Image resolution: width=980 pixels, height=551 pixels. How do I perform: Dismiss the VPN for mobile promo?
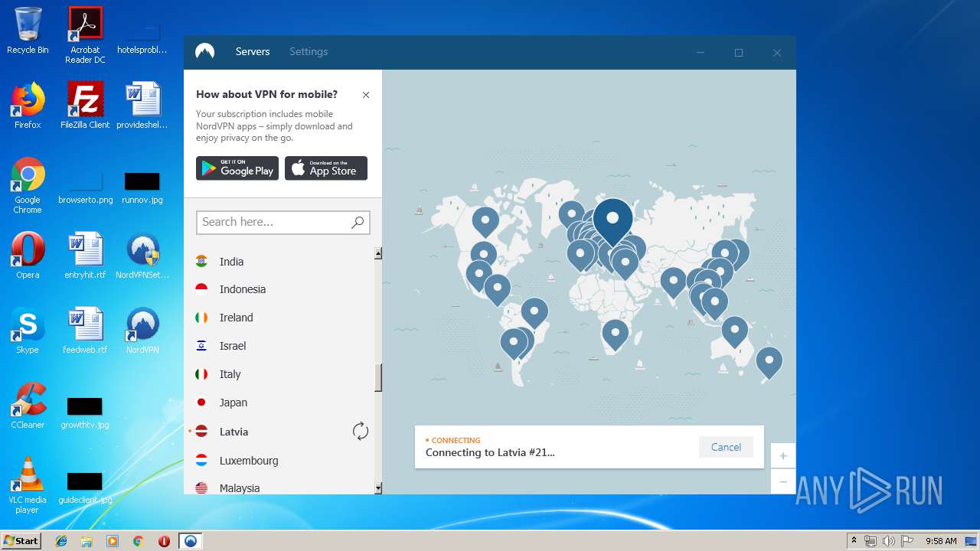pyautogui.click(x=366, y=95)
